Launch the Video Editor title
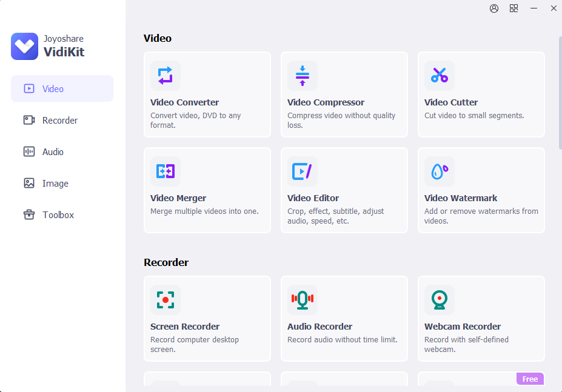Screen dimensions: 562x392 [x=313, y=198]
